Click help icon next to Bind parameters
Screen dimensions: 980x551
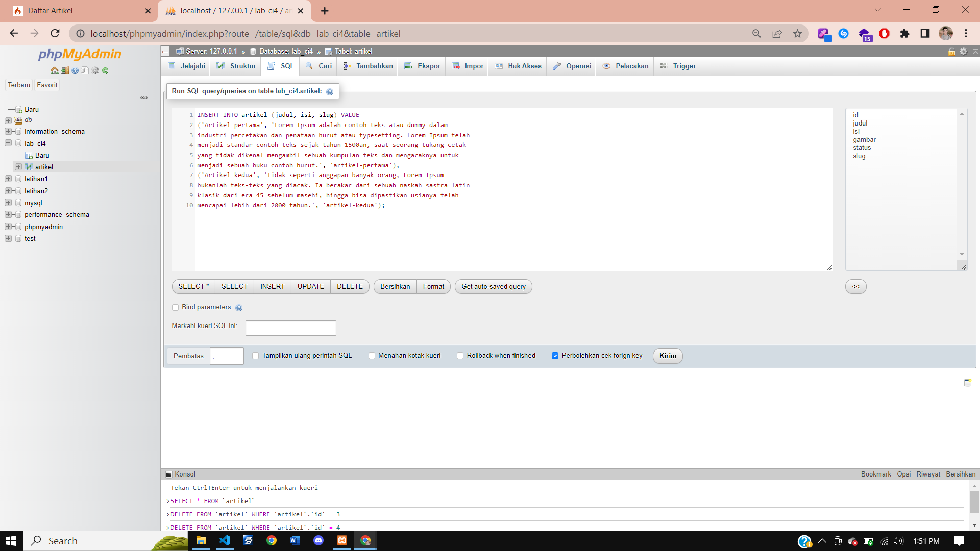(239, 308)
